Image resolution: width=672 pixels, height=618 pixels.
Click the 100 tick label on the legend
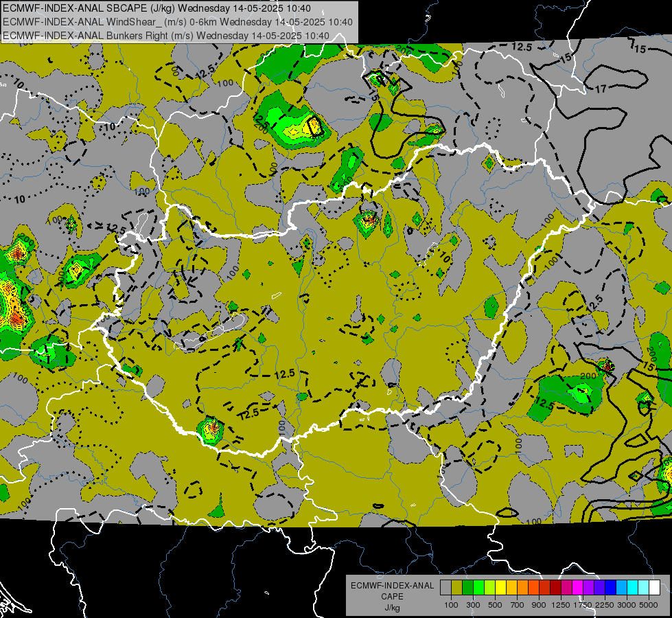click(x=451, y=605)
